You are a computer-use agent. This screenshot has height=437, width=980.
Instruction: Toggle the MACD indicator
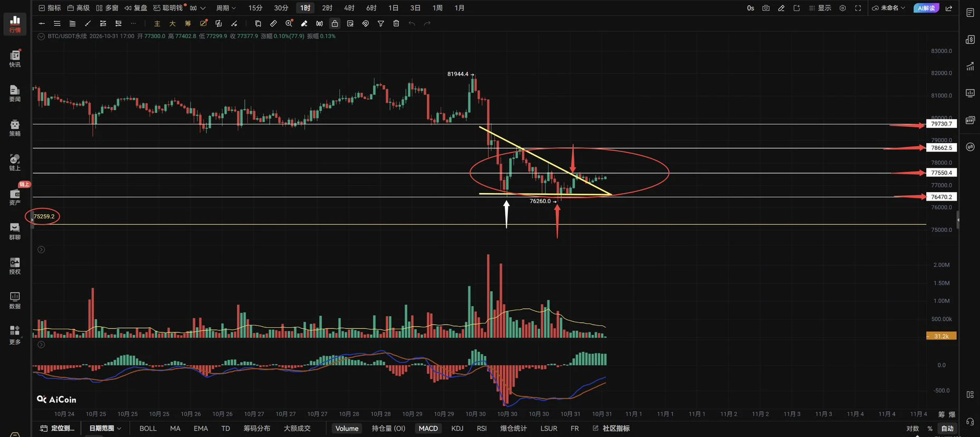point(428,429)
